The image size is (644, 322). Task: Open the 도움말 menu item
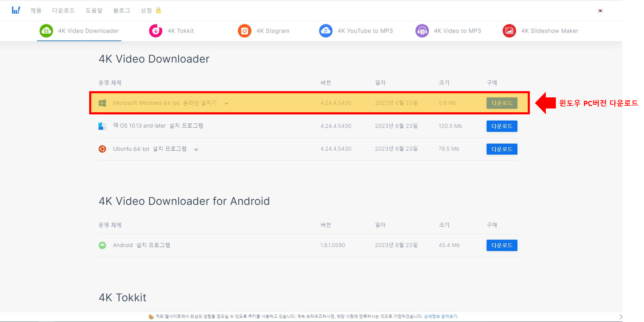click(x=94, y=10)
